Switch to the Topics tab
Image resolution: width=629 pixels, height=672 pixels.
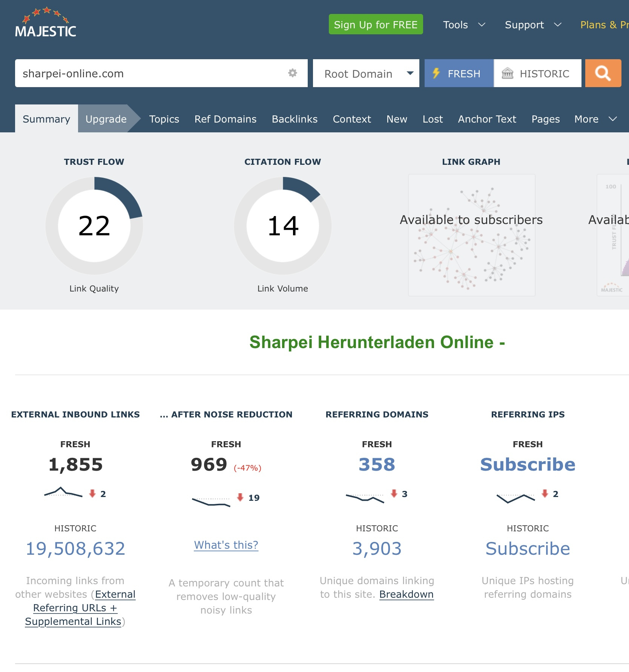(164, 119)
